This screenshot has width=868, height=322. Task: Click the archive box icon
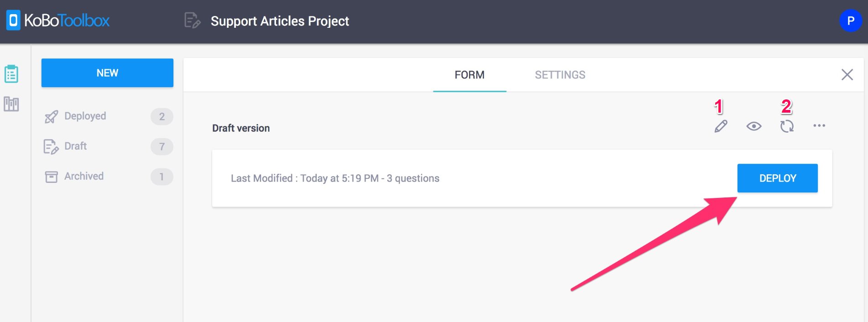coord(51,177)
